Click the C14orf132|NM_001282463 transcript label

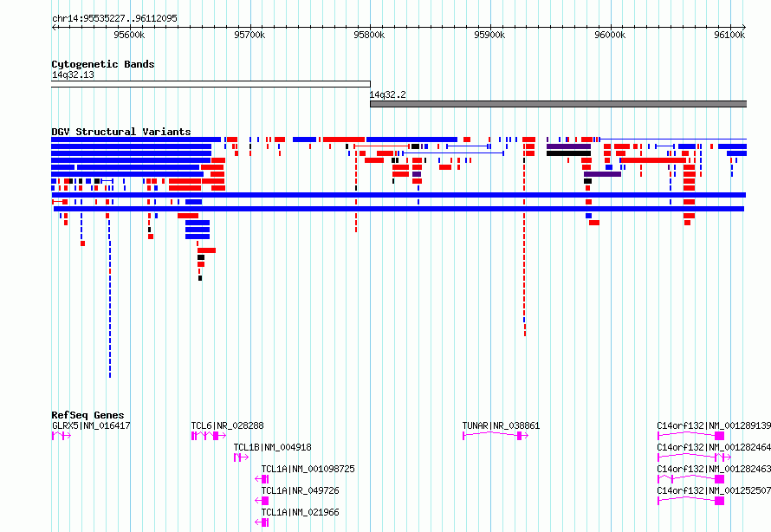pyautogui.click(x=714, y=469)
